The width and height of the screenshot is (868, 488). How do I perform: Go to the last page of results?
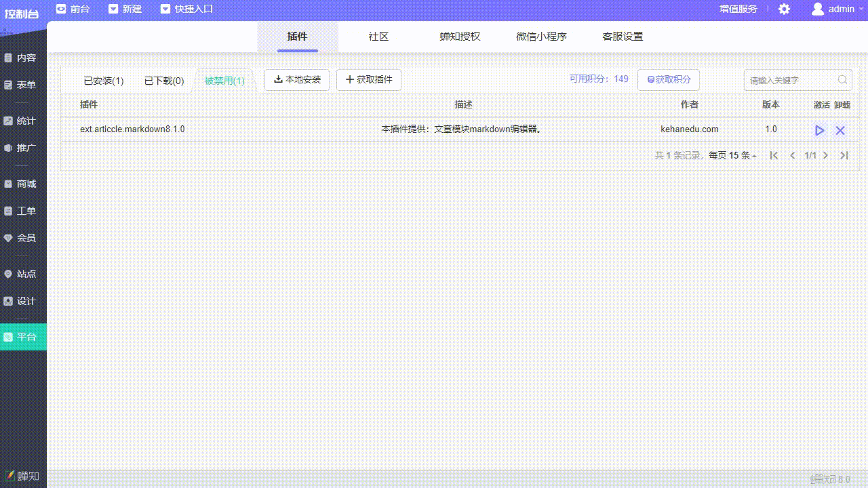[x=844, y=155]
